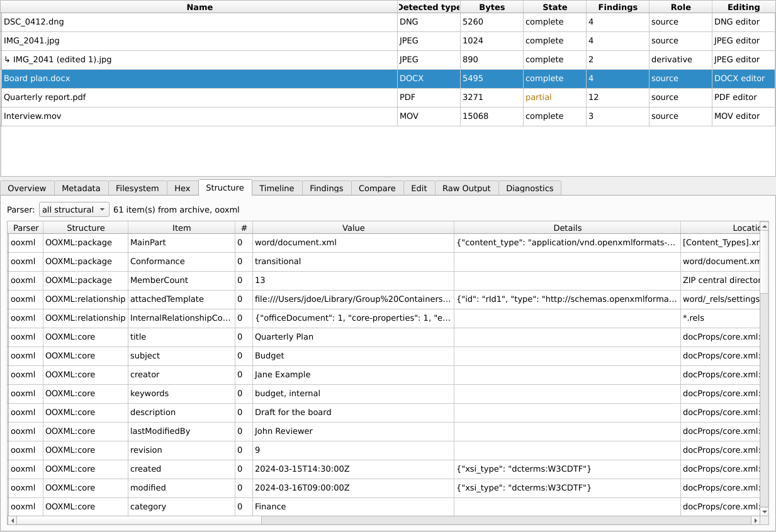
Task: Select the IMG_2041 (edited 1).jpg derivative row
Action: (388, 60)
